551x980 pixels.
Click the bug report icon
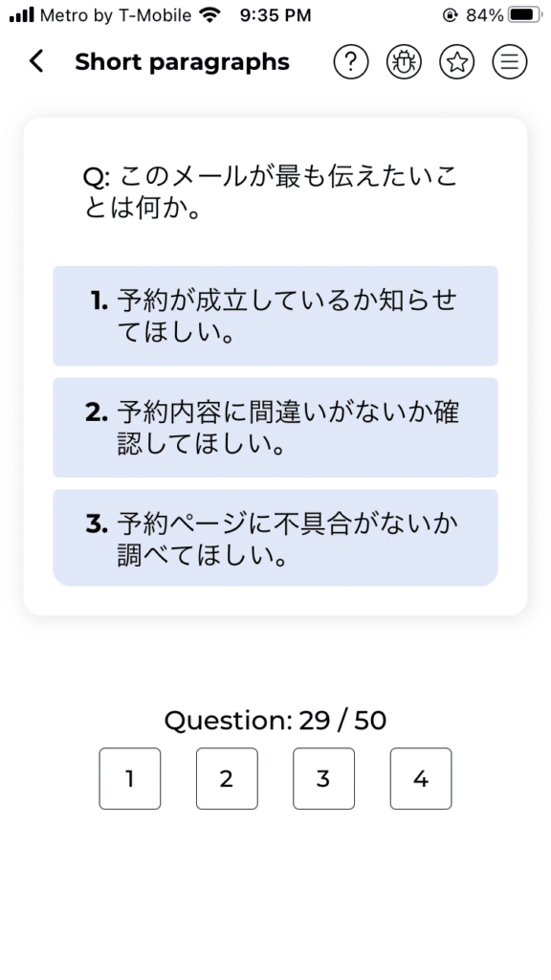pos(403,61)
